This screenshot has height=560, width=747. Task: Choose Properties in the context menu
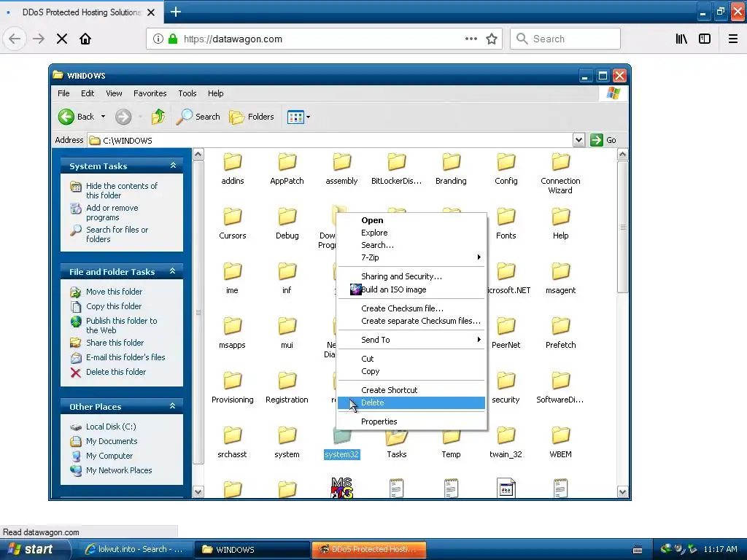(x=411, y=421)
